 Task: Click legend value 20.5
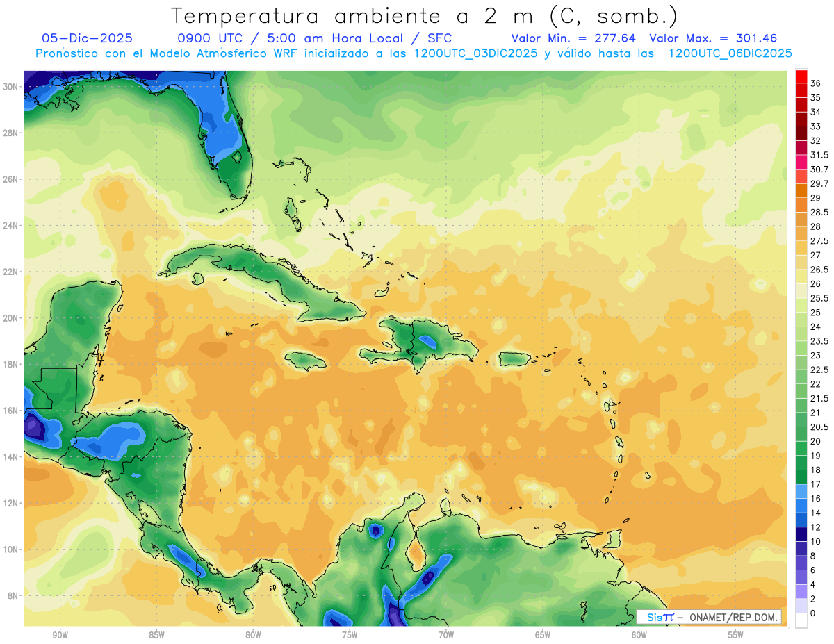[819, 427]
